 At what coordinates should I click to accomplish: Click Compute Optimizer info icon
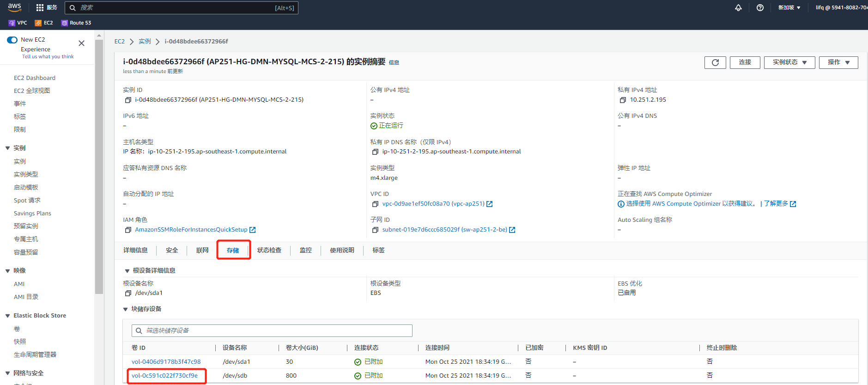point(621,204)
